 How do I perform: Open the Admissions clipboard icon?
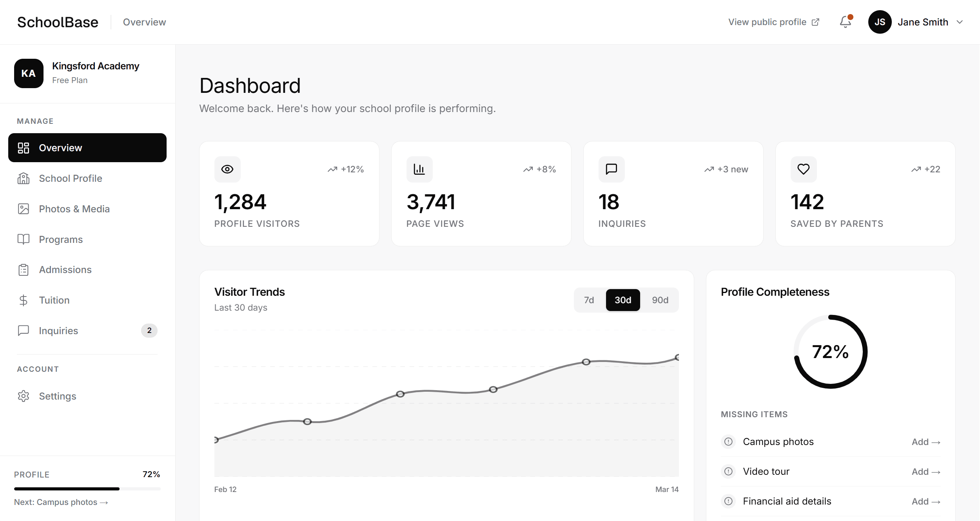pos(24,270)
